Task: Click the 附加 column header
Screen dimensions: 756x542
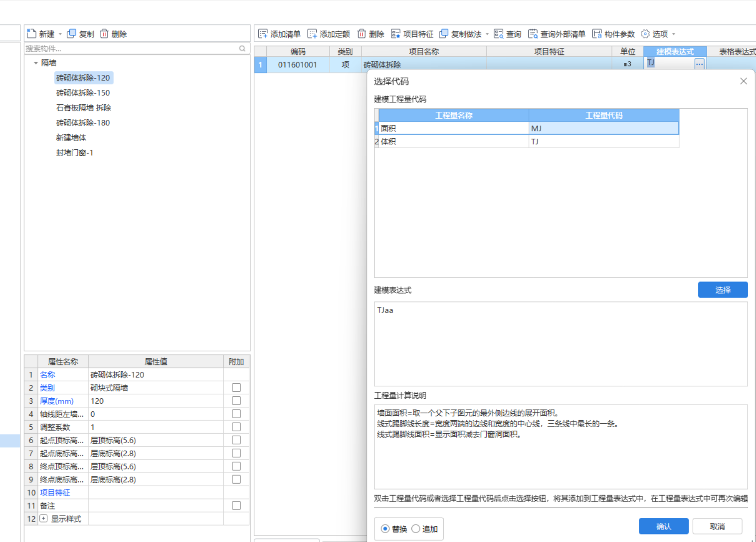Action: tap(236, 362)
